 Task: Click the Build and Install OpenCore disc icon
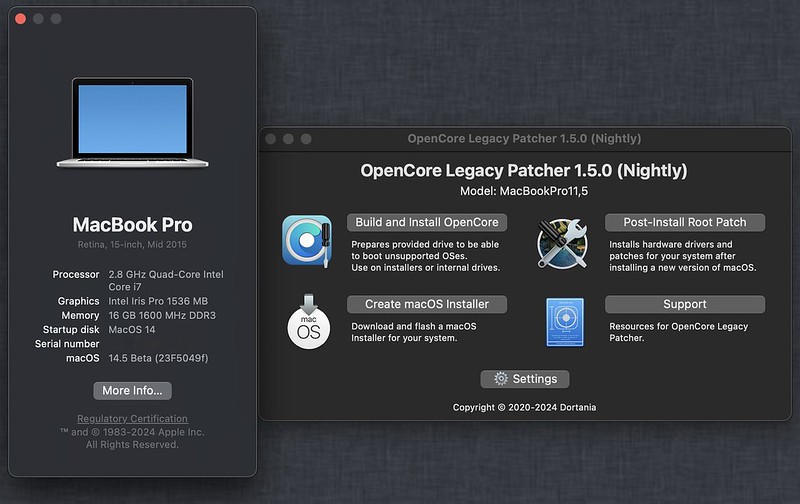pyautogui.click(x=307, y=241)
